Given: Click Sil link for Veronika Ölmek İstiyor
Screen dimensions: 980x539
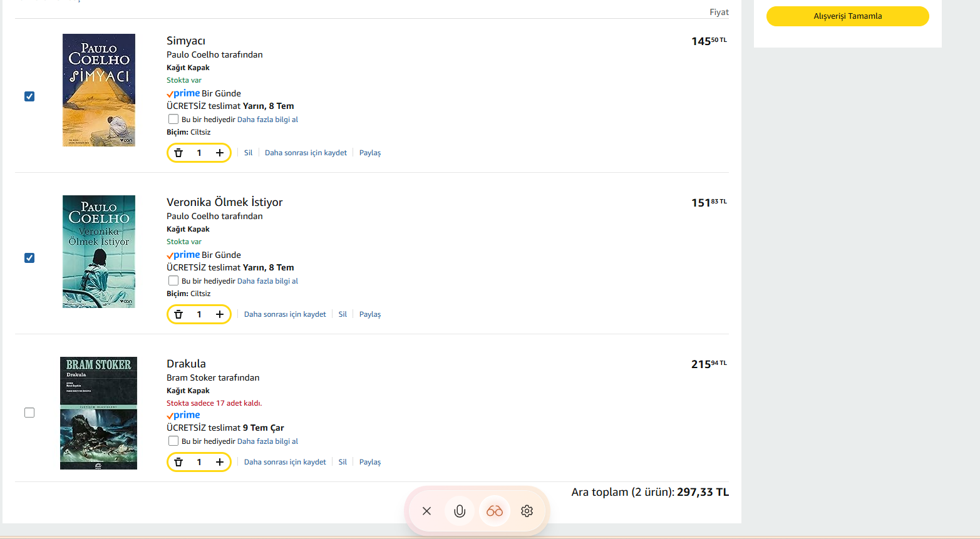Looking at the screenshot, I should click(x=343, y=314).
